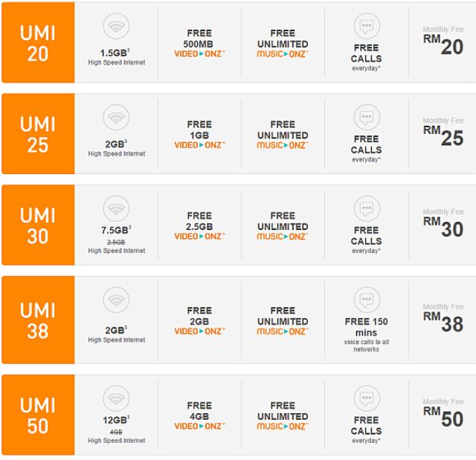Viewport: 476px width, 460px height.
Task: Click the Music-Onz logo in UMI 25 row
Action: pos(283,145)
